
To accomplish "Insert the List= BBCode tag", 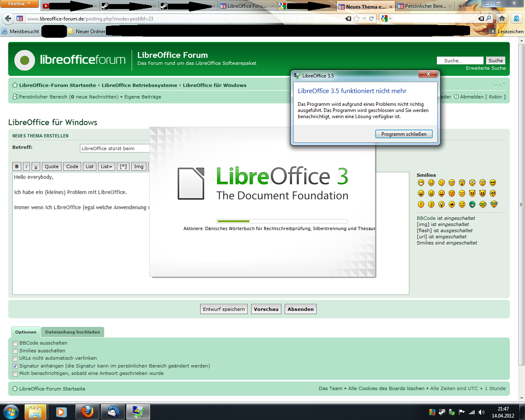I will (106, 167).
